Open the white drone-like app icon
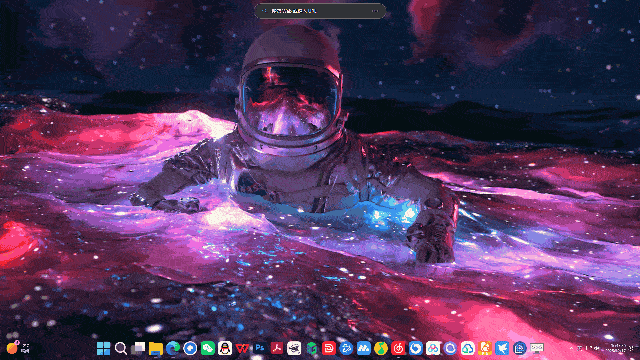Image resolution: width=640 pixels, height=360 pixels. coord(294,348)
